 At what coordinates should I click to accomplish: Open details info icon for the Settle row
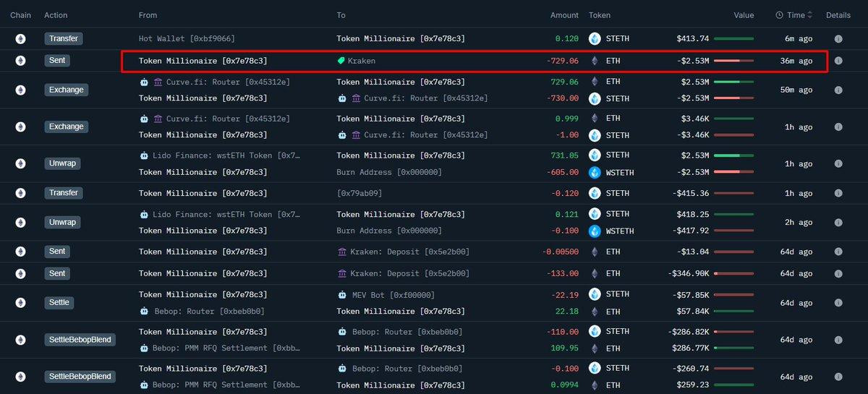838,303
